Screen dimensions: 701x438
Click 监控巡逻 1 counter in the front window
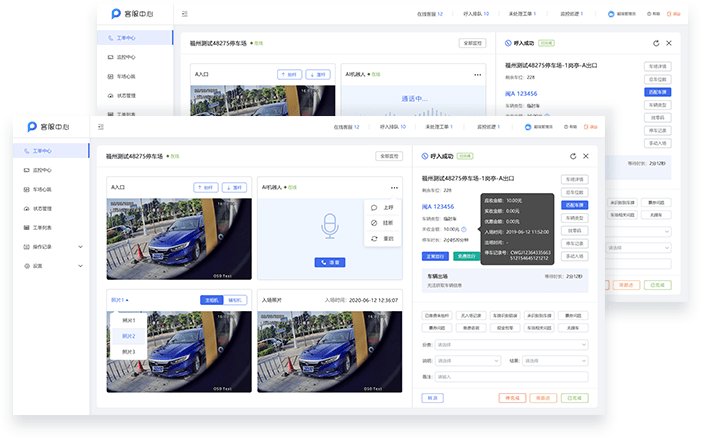tap(488, 127)
